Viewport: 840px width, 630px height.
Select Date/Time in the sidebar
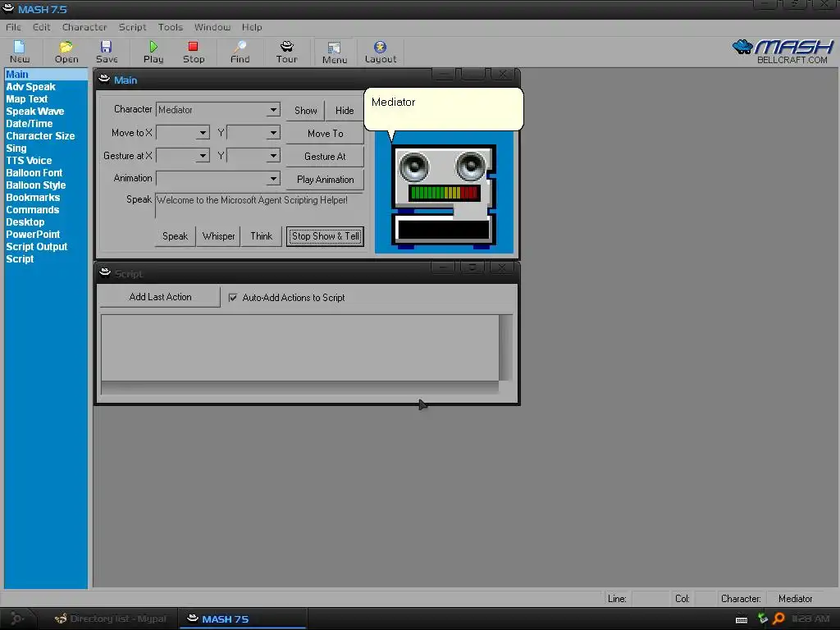point(29,124)
